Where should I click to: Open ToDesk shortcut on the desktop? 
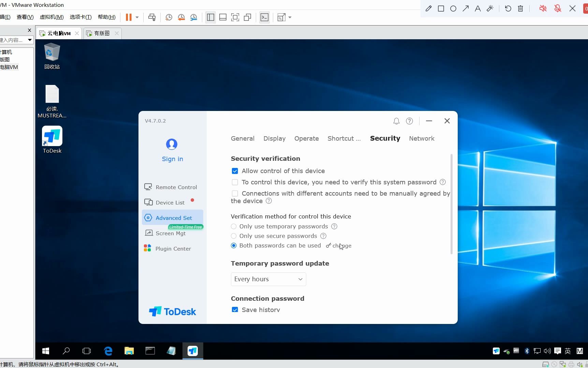(52, 140)
